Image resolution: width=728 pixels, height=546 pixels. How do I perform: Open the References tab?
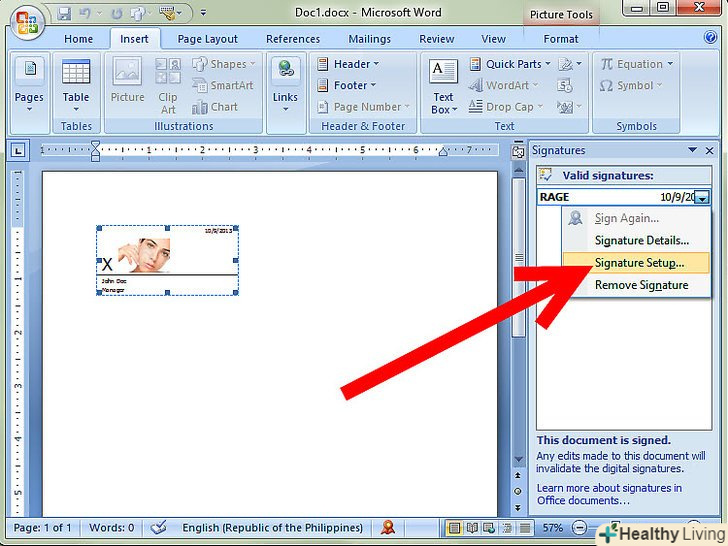[293, 39]
